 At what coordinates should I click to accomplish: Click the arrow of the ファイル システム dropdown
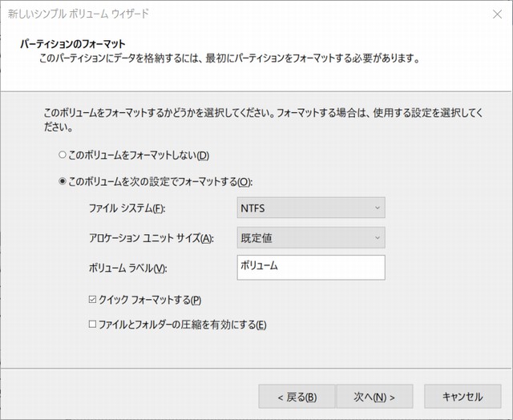click(377, 208)
